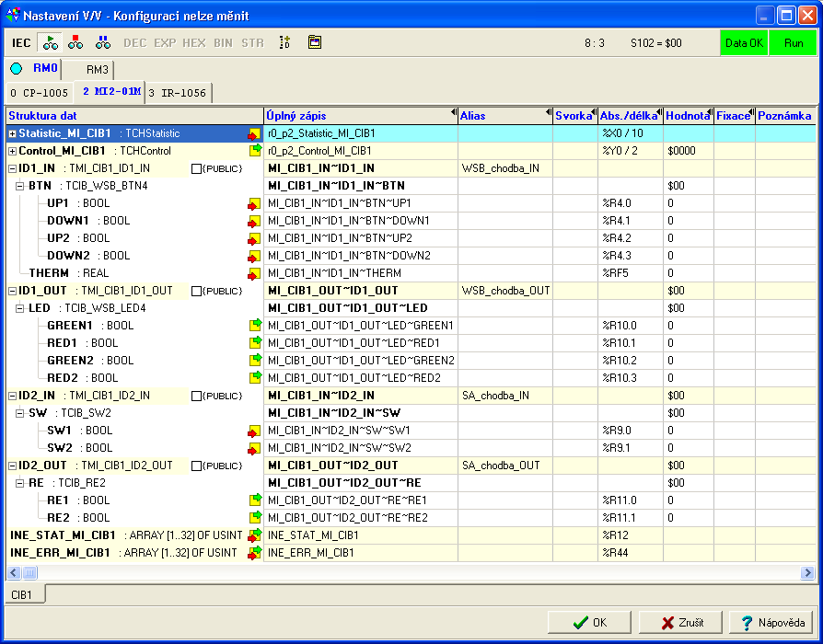
Task: Click the red-flag glasses toolbar icon
Action: tap(75, 42)
